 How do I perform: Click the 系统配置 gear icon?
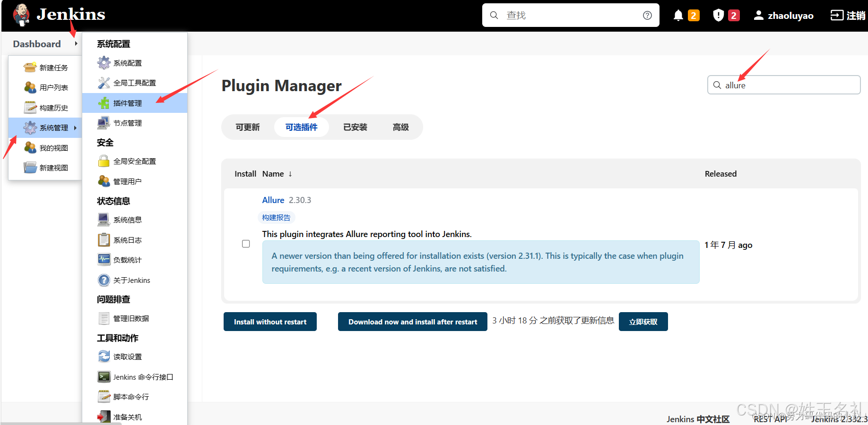(x=104, y=63)
